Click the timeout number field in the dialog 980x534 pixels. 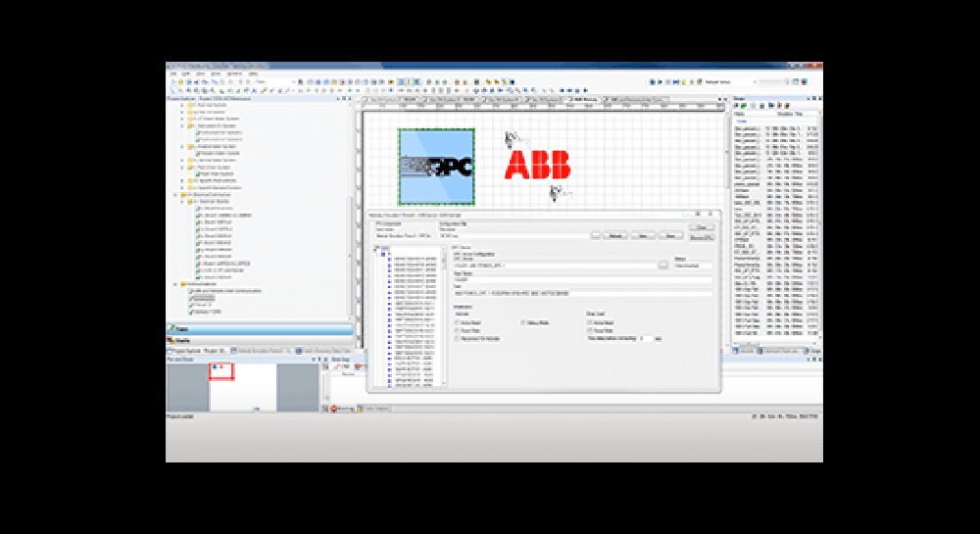(646, 338)
